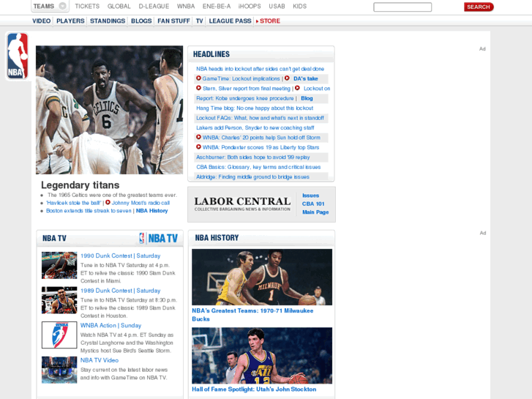Click video icon before Lockout on
Image resolution: width=532 pixels, height=399 pixels.
(297, 88)
